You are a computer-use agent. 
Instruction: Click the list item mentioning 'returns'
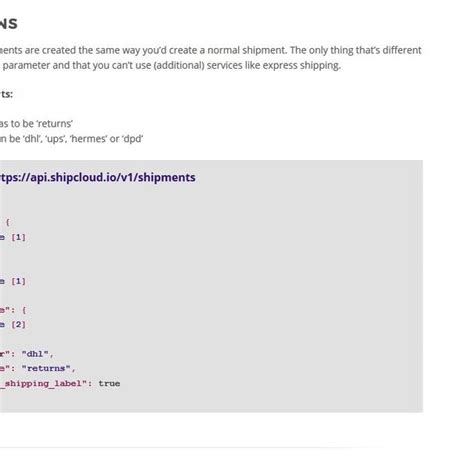(x=36, y=124)
